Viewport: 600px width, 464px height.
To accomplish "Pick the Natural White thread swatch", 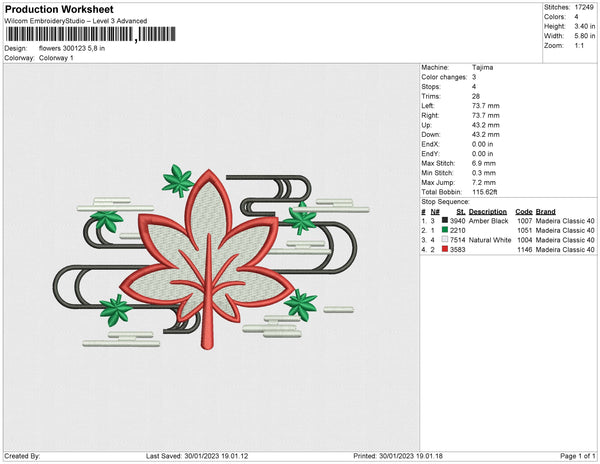I will 445,239.
